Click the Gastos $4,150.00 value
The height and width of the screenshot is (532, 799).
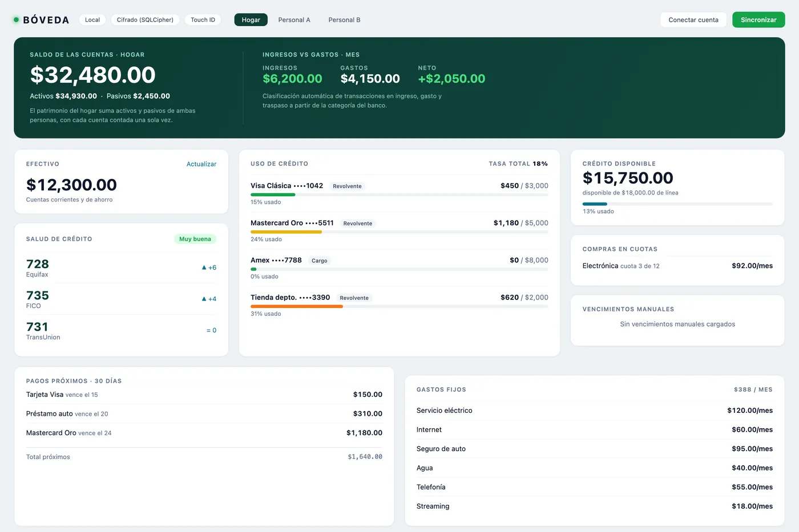coord(370,79)
